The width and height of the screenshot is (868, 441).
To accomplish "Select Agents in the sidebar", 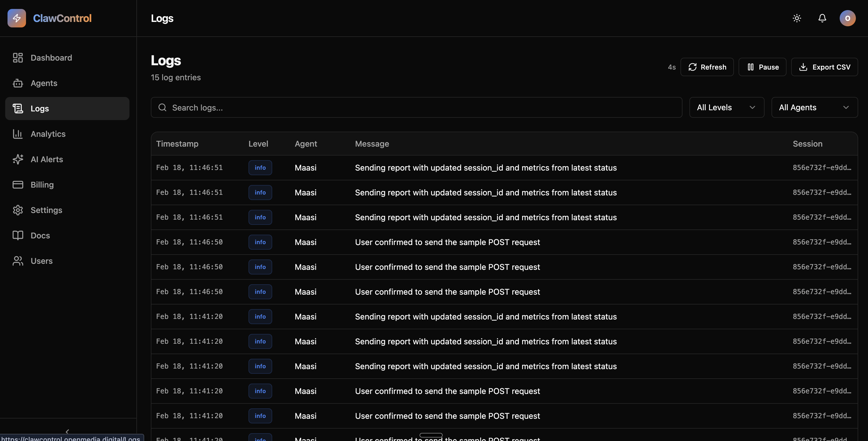I will (x=44, y=83).
